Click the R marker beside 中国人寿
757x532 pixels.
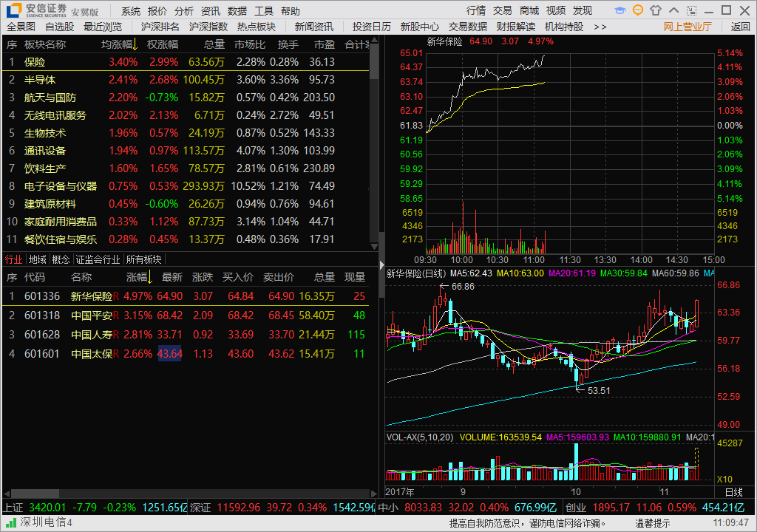(116, 335)
